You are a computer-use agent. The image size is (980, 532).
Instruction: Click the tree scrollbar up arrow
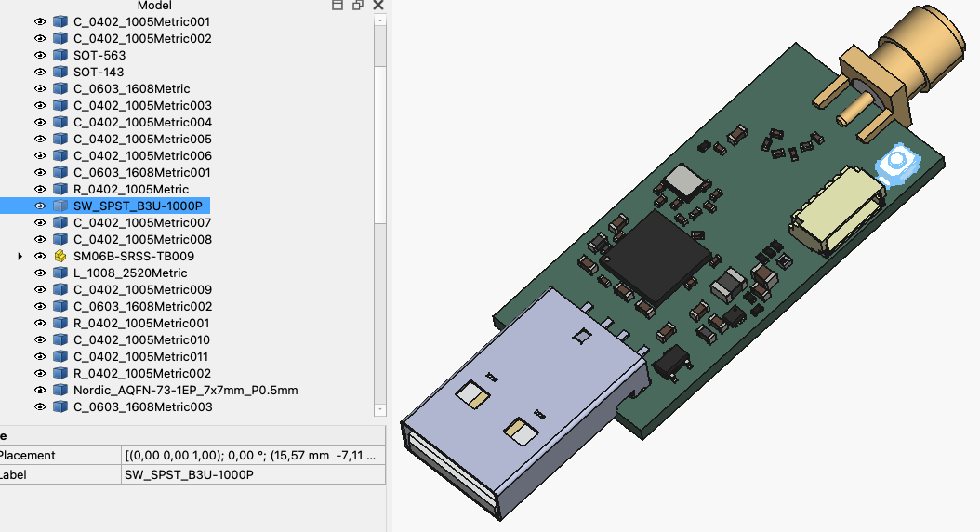point(380,20)
